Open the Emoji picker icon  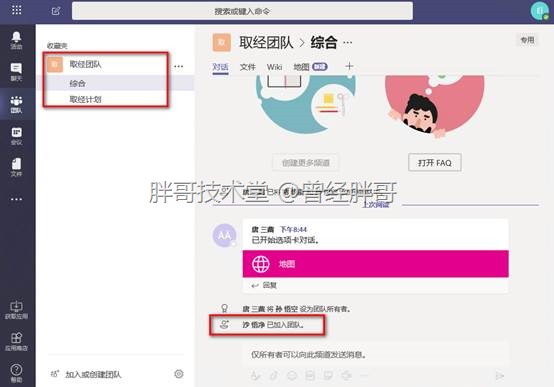click(292, 376)
